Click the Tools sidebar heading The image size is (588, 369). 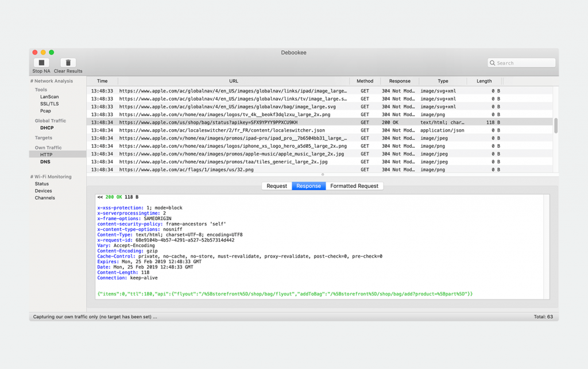pos(41,90)
